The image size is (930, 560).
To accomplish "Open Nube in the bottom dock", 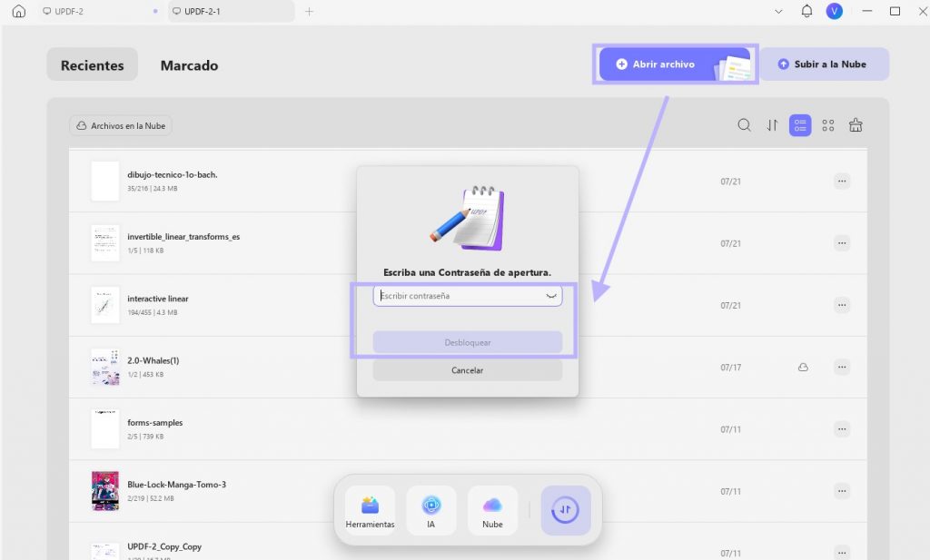I will coord(492,511).
